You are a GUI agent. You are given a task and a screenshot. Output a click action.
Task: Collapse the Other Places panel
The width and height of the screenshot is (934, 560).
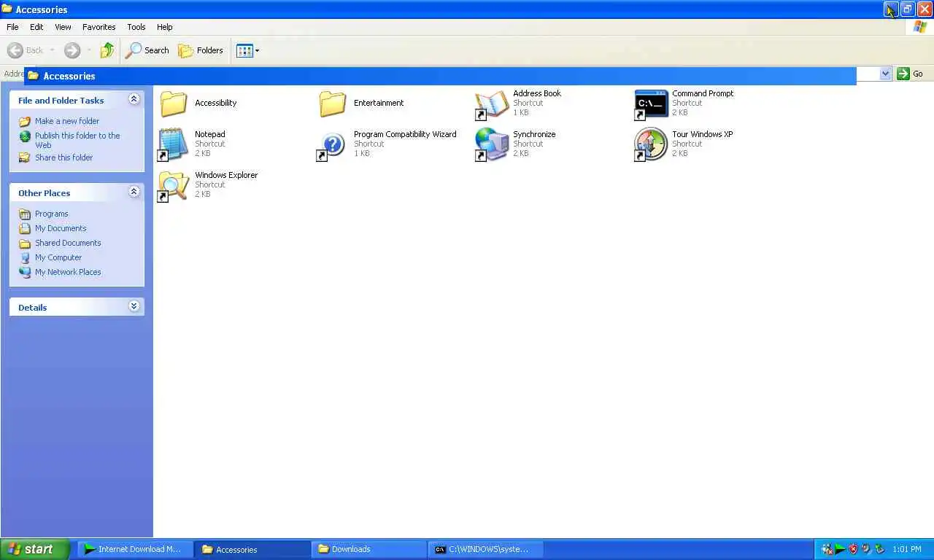tap(134, 192)
